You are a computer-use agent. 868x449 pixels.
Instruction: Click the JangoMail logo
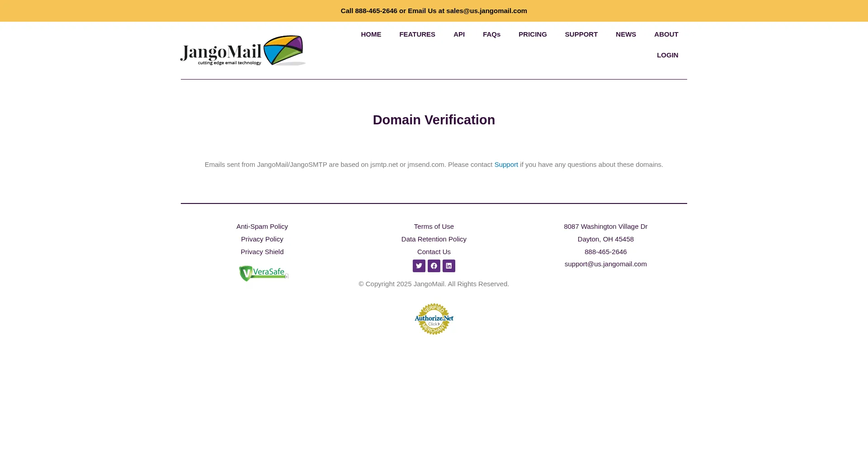click(243, 51)
